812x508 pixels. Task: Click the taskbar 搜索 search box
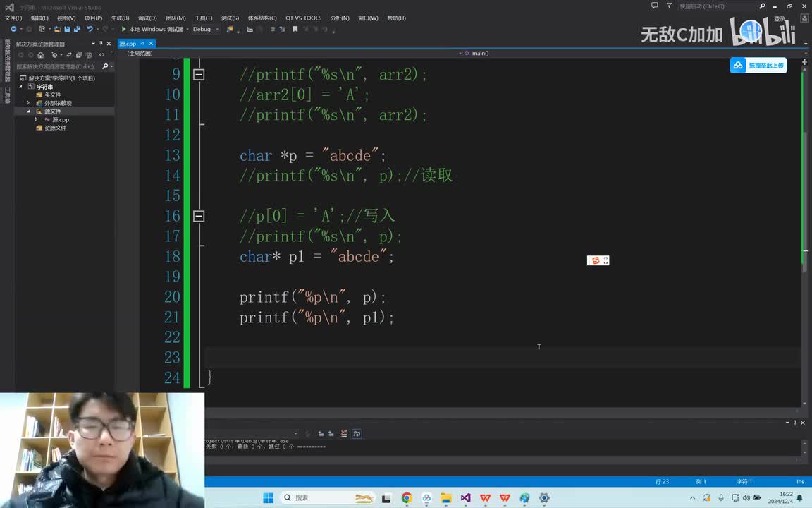[328, 497]
